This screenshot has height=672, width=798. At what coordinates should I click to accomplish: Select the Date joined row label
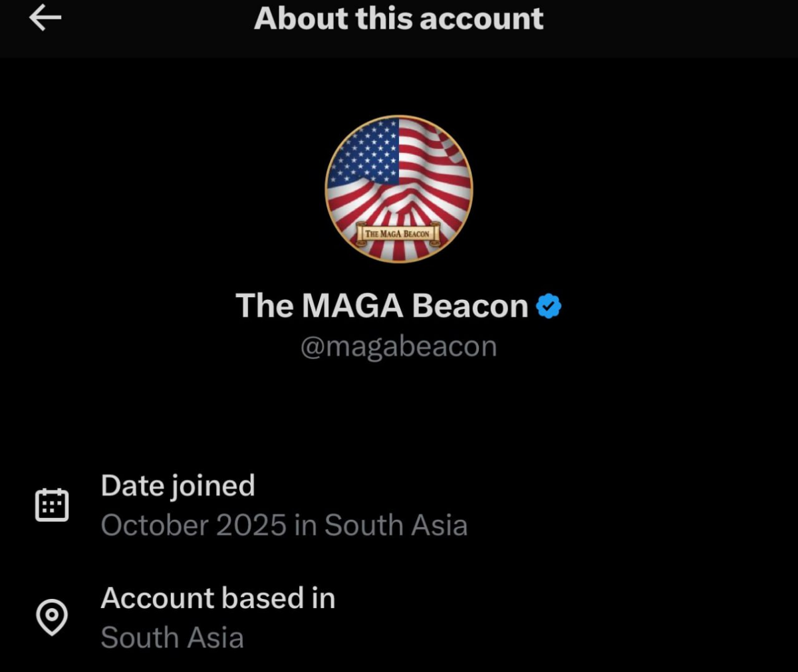click(x=178, y=485)
